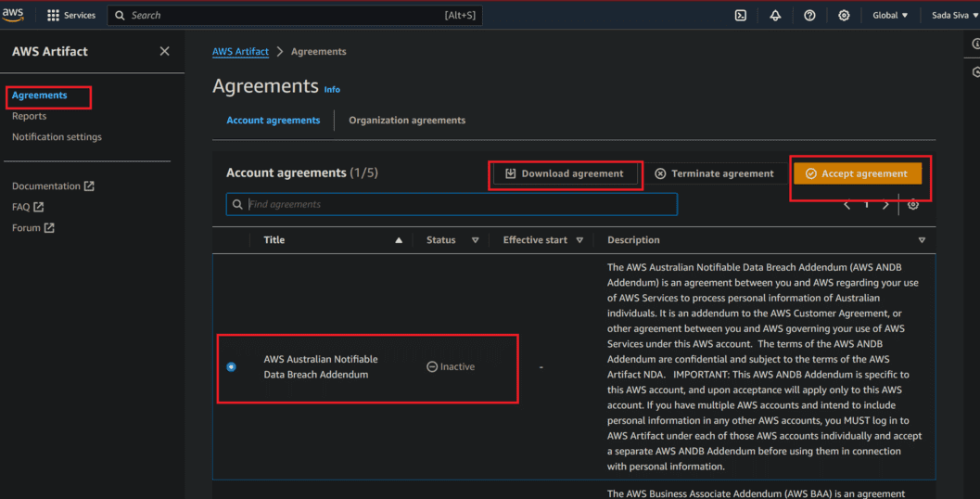The width and height of the screenshot is (980, 499).
Task: Click the Documentation external link icon
Action: pos(89,186)
